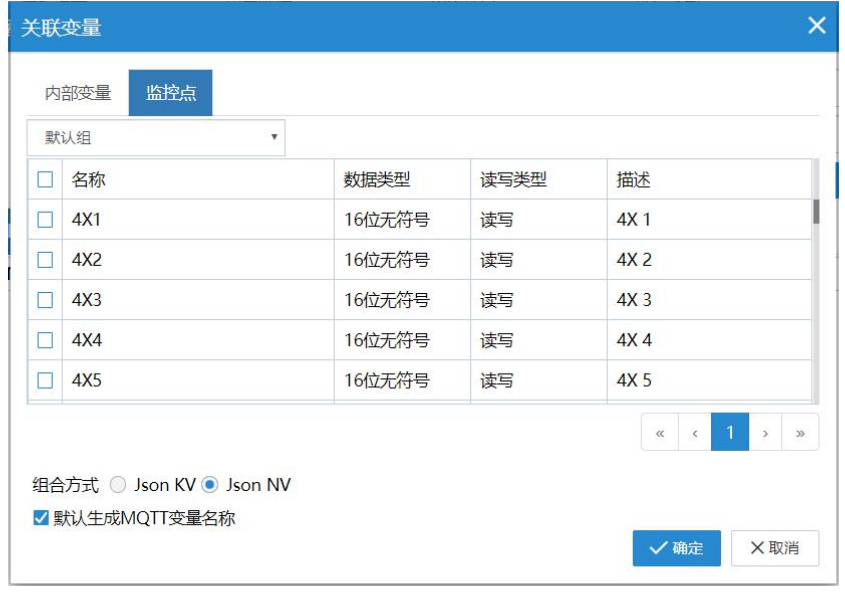Go to next page with › button
Screen dimensions: 845x594
click(765, 432)
